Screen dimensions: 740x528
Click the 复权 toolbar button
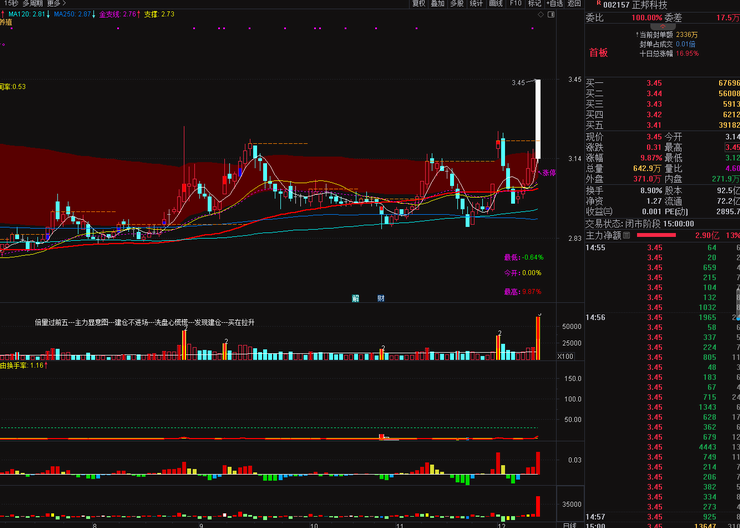tap(419, 4)
